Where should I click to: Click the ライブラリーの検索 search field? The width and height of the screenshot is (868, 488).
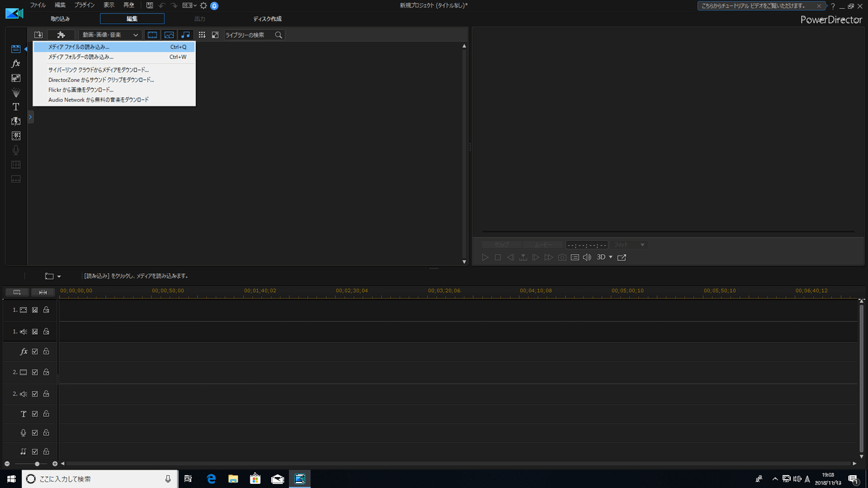pyautogui.click(x=249, y=35)
